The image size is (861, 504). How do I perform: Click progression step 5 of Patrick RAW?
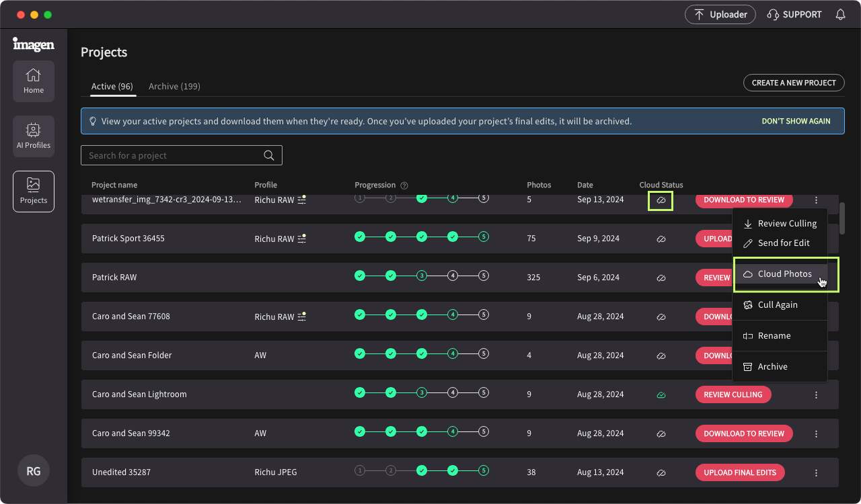[484, 276]
